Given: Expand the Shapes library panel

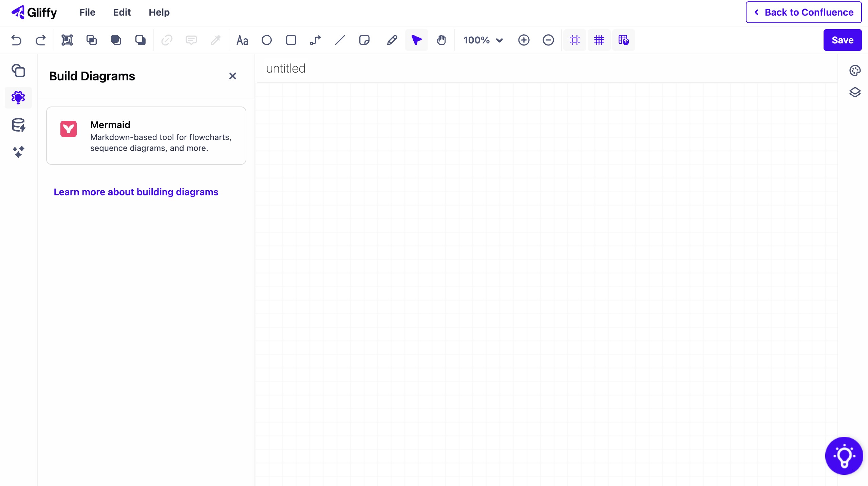Looking at the screenshot, I should click(18, 71).
